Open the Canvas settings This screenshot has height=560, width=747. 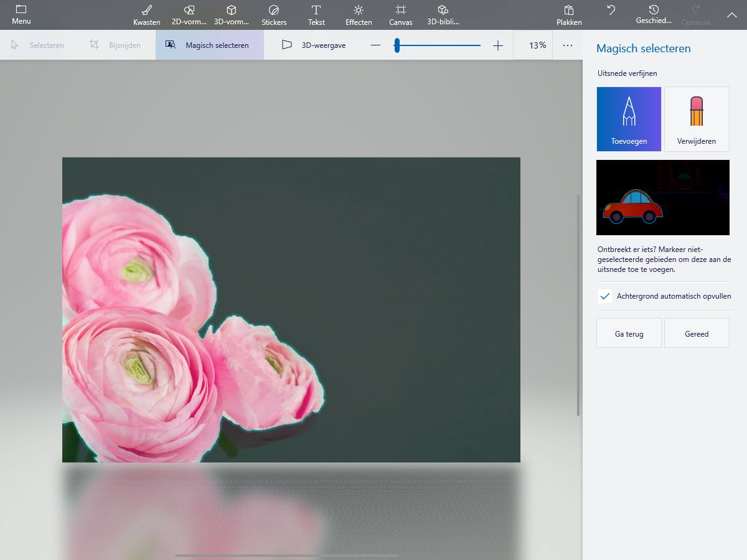point(401,15)
